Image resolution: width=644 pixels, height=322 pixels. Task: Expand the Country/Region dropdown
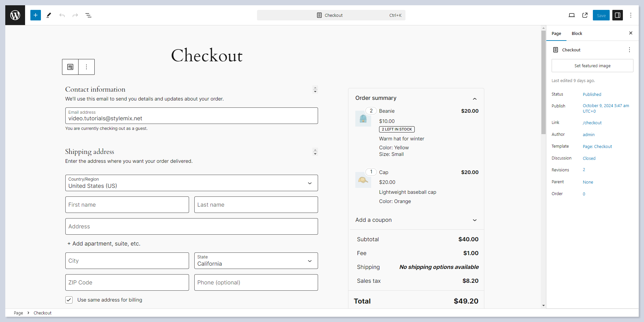pos(191,183)
